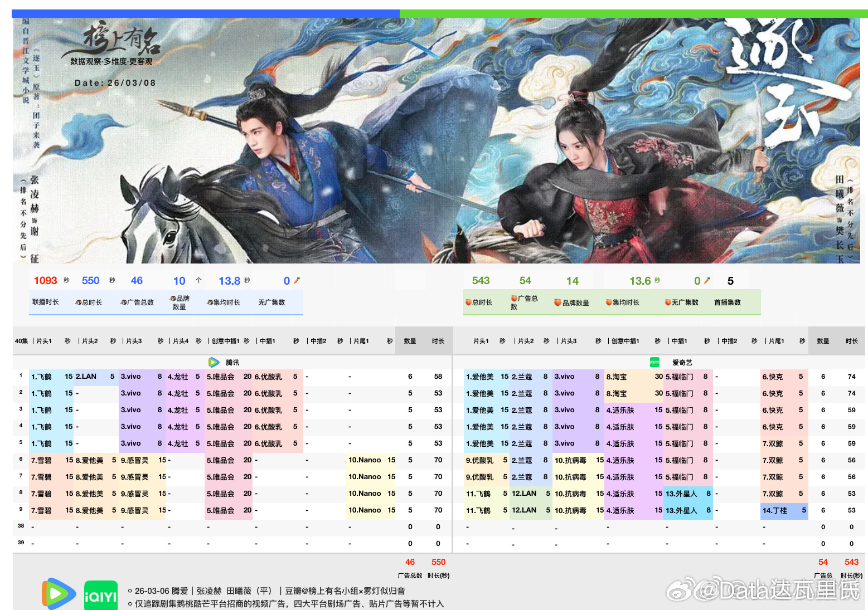The height and width of the screenshot is (610, 868).
Task: Click the blue 550 total duration value
Action: coord(91,281)
